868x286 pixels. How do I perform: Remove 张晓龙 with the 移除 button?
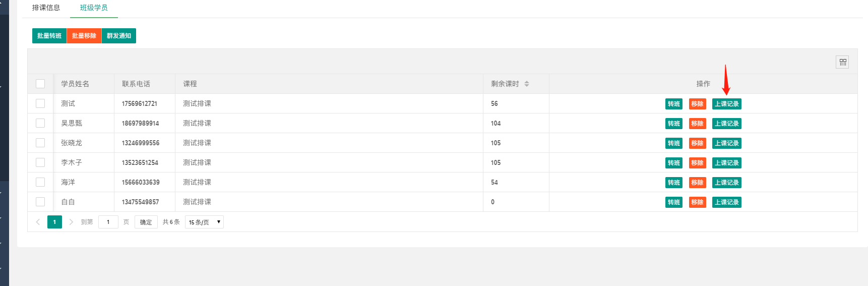[698, 143]
